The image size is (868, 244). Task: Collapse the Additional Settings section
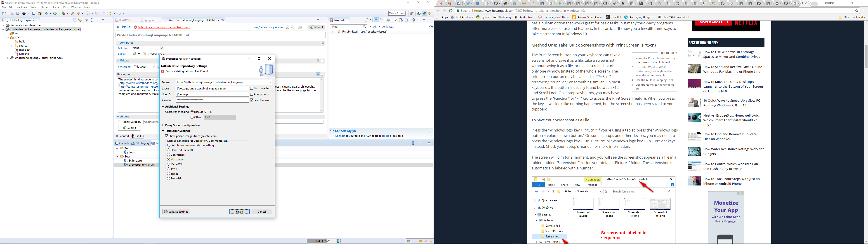tap(163, 107)
